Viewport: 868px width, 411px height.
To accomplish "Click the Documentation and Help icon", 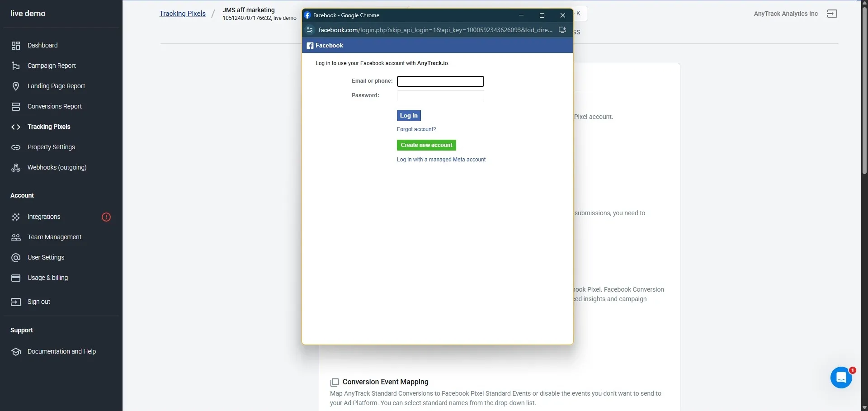I will [16, 352].
